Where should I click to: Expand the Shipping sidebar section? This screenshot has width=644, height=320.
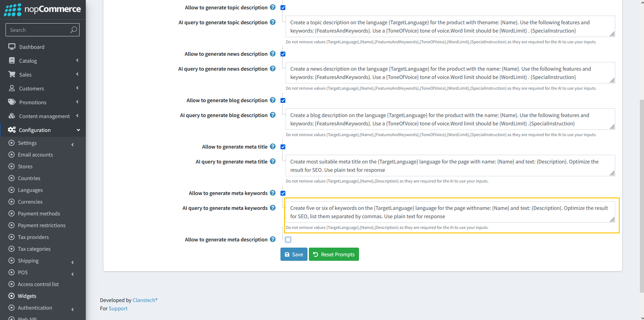(28, 260)
